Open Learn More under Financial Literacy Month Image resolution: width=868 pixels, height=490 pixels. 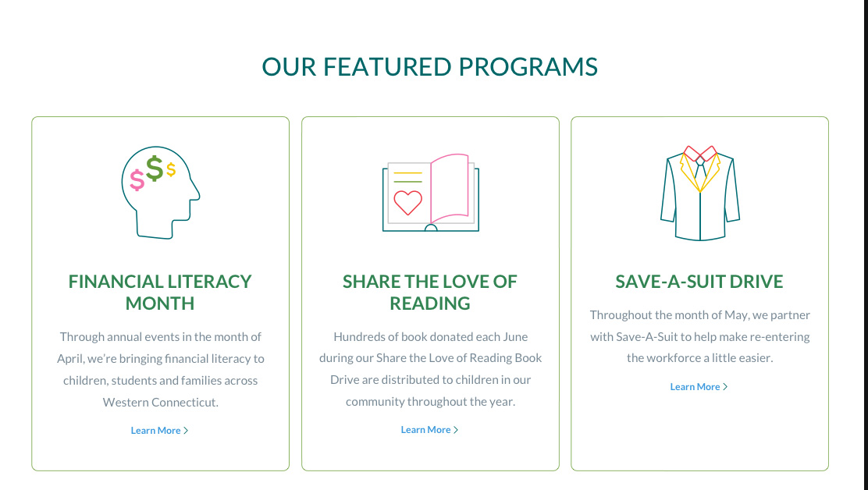(156, 431)
